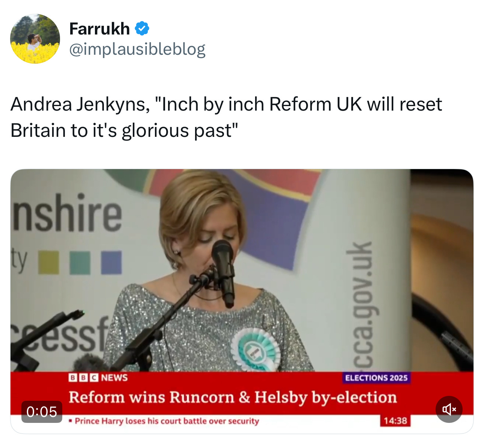
Task: Open the @implausibleblog handle link
Action: coord(137,49)
